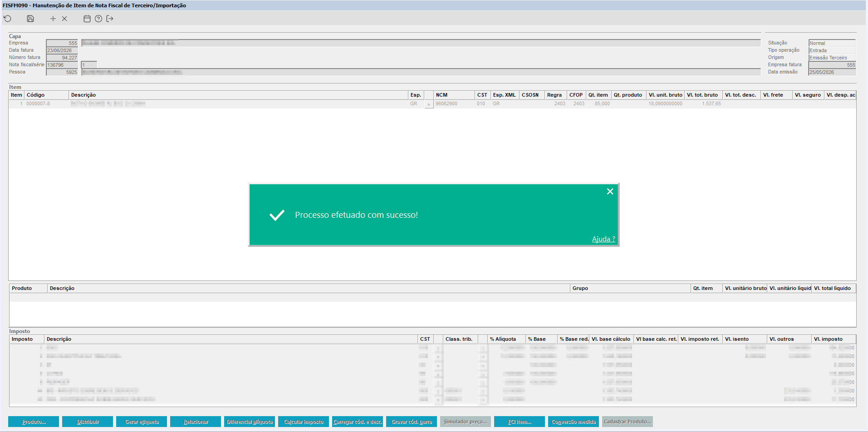Image resolution: width=868 pixels, height=432 pixels.
Task: Click the Vl. tot. bruto column header
Action: 703,95
